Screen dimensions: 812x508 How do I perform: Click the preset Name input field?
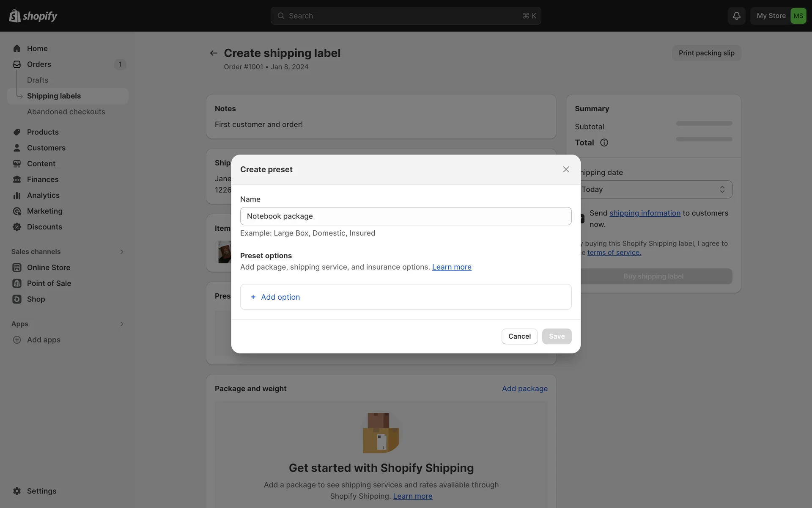406,216
